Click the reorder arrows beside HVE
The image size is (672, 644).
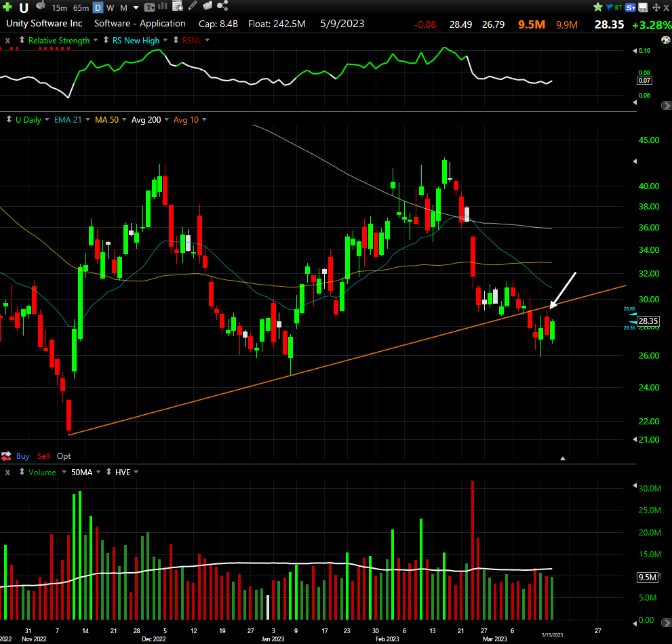tap(108, 472)
